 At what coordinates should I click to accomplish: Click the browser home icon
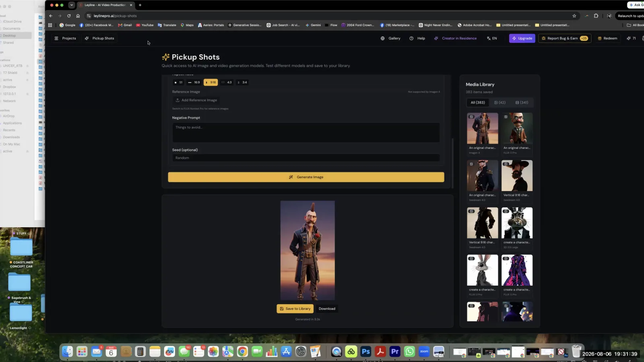click(78, 16)
